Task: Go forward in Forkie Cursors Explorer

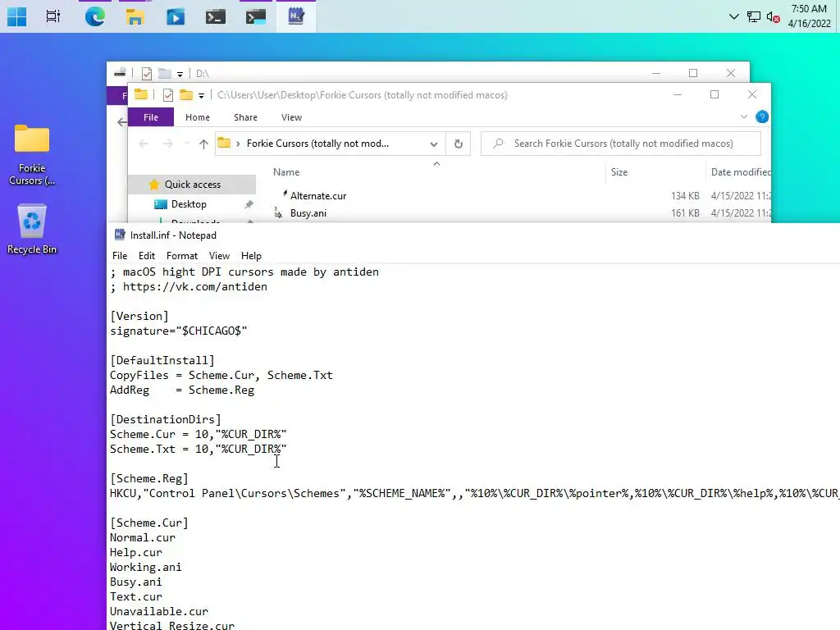Action: 167,144
